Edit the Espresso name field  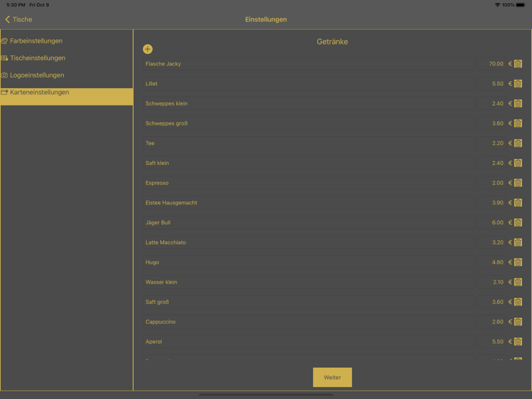coord(309,183)
